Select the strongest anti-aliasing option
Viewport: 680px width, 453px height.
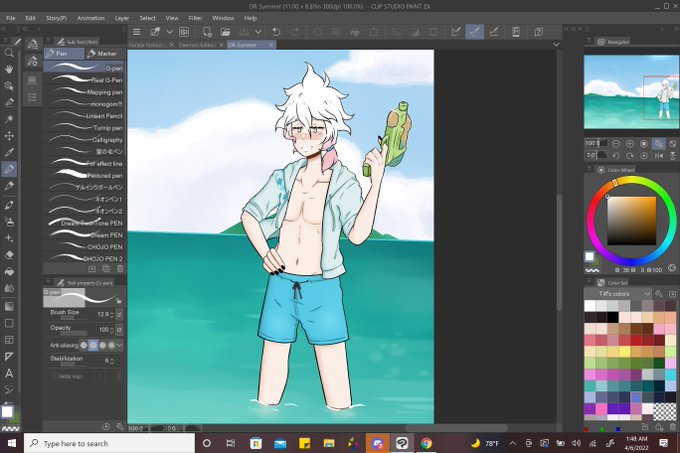point(112,345)
